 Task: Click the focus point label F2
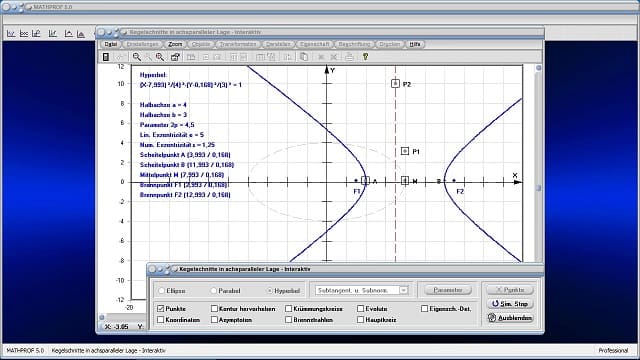click(460, 191)
